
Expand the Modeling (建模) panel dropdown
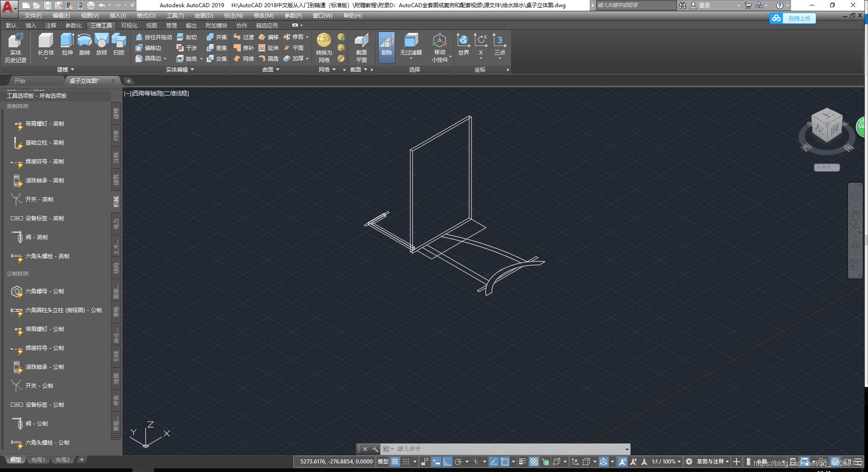pos(66,69)
